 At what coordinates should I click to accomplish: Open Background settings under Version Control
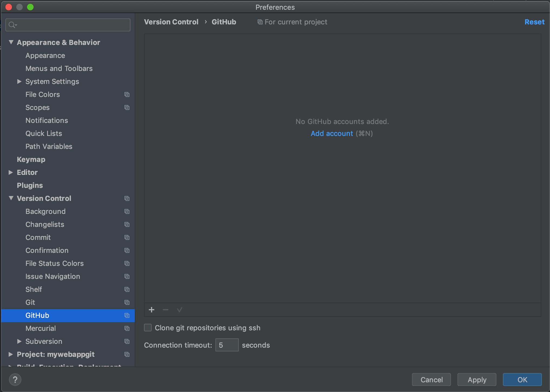pos(45,211)
